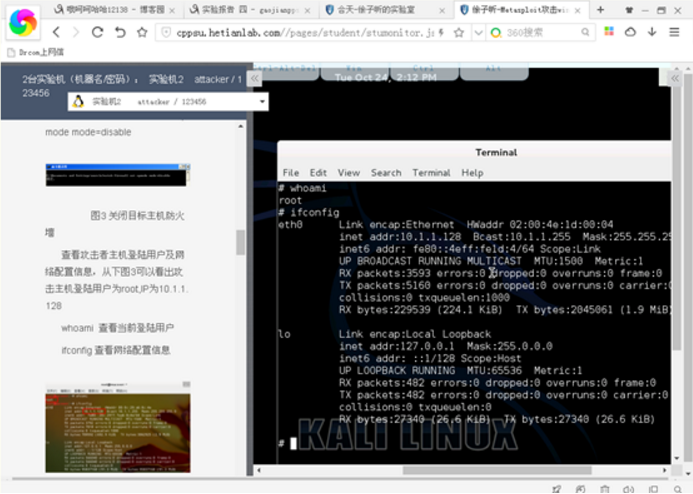Screen dimensions: 693x494
Task: Click the eth0 interface label
Action: click(290, 224)
